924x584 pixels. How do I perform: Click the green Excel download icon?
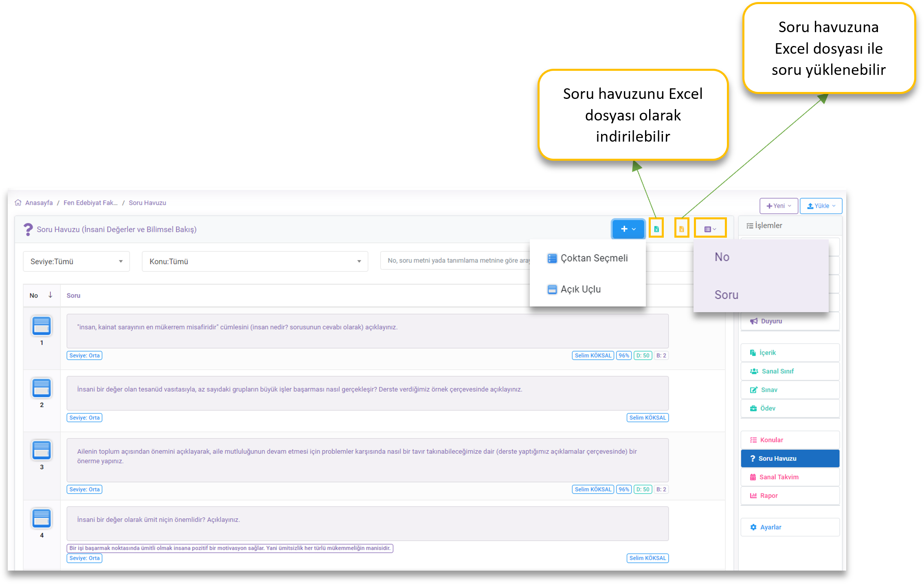pos(656,229)
